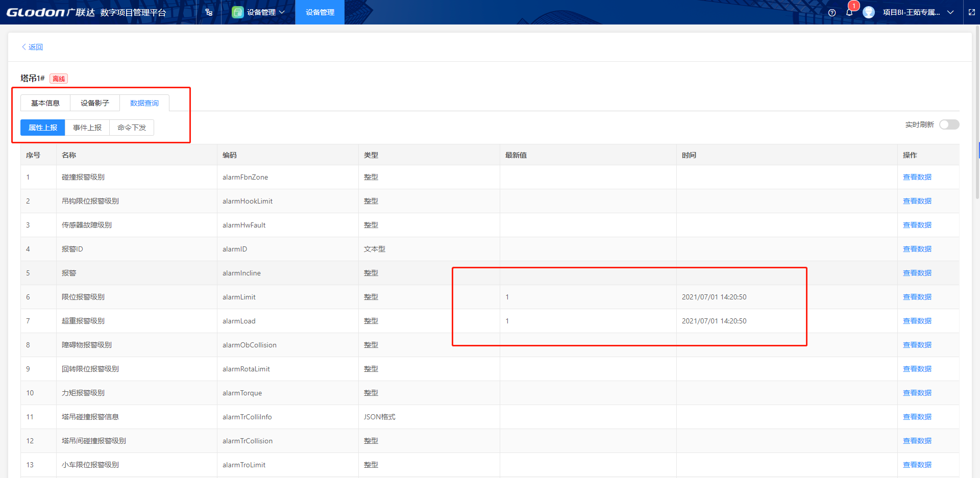Select the 事件上报 radio button
The image size is (980, 478).
[x=87, y=128]
